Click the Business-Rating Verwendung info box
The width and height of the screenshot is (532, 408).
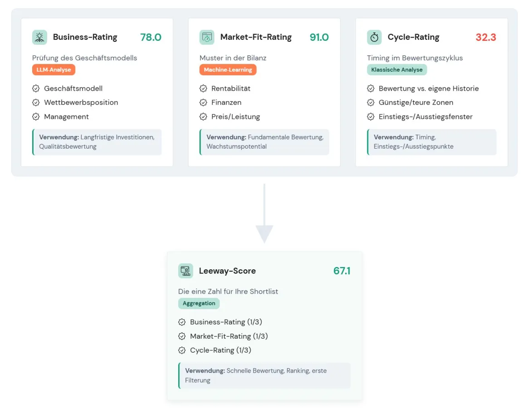[97, 142]
